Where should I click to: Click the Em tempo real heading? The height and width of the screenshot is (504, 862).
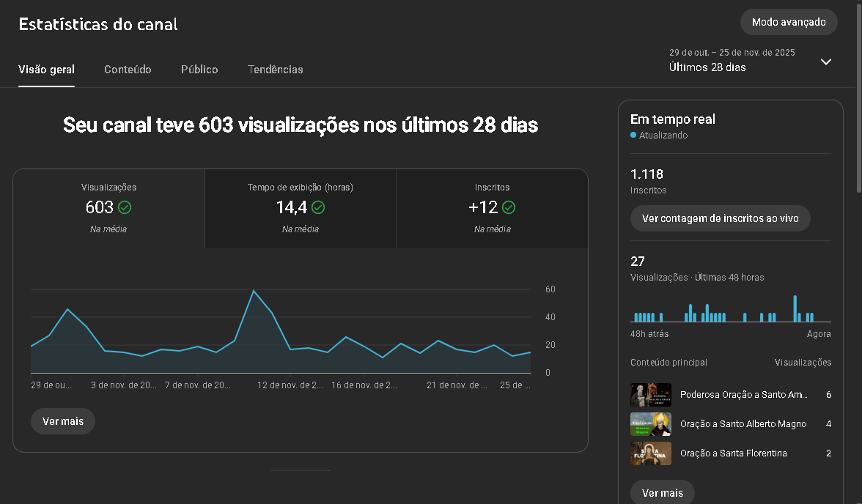click(672, 119)
